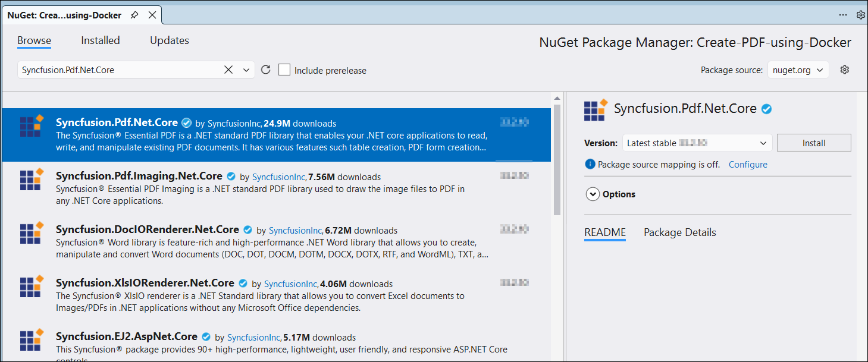Refresh the package search results

click(266, 70)
